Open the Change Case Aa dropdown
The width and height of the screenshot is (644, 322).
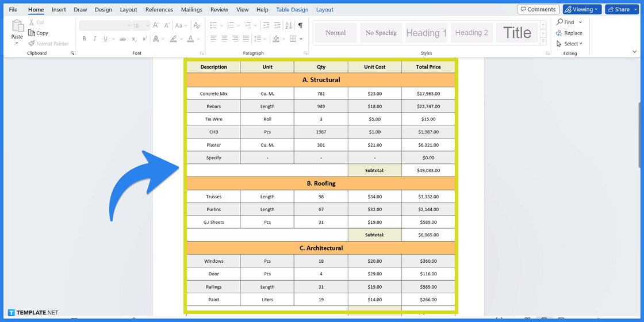click(x=181, y=25)
